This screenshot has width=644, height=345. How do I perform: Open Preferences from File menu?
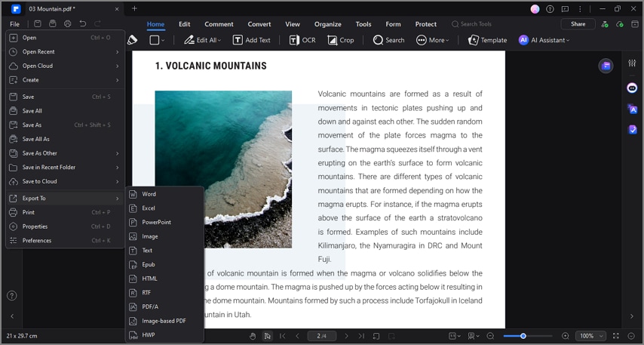coord(65,241)
